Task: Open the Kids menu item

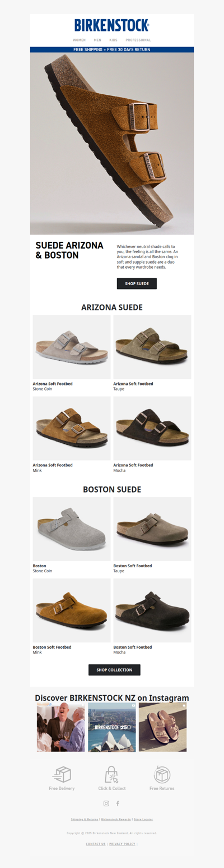Action: (x=114, y=40)
